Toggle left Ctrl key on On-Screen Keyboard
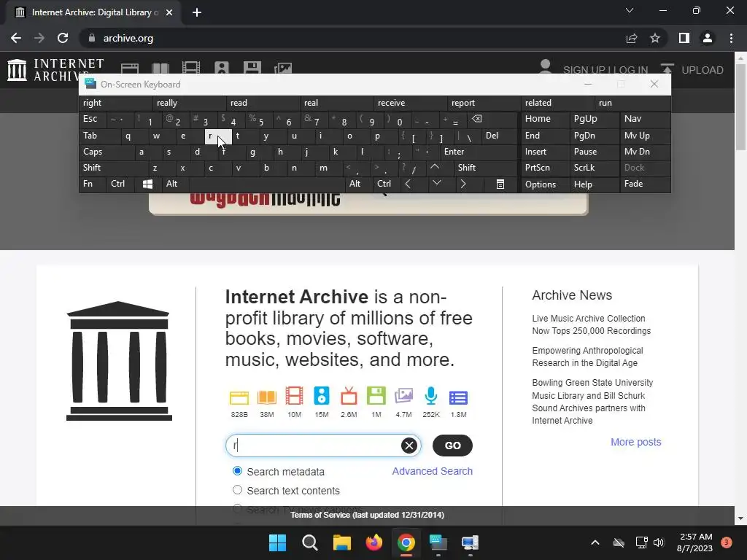 [x=121, y=184]
